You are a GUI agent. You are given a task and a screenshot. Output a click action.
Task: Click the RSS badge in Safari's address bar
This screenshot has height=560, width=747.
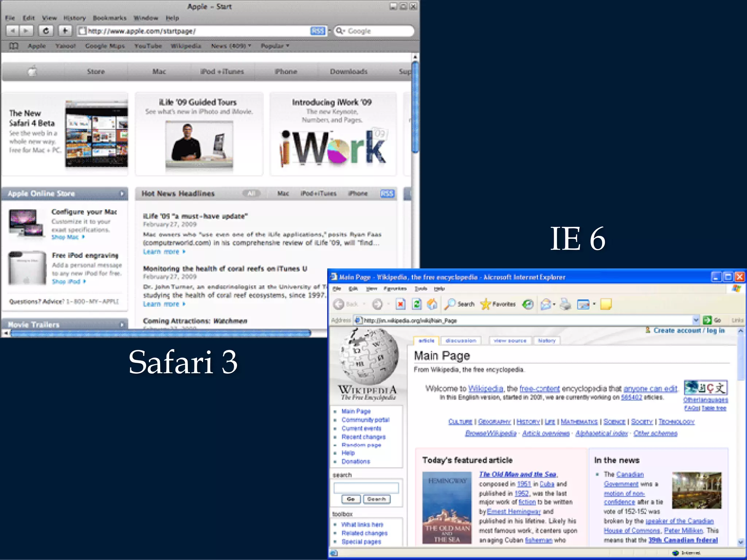(x=318, y=31)
